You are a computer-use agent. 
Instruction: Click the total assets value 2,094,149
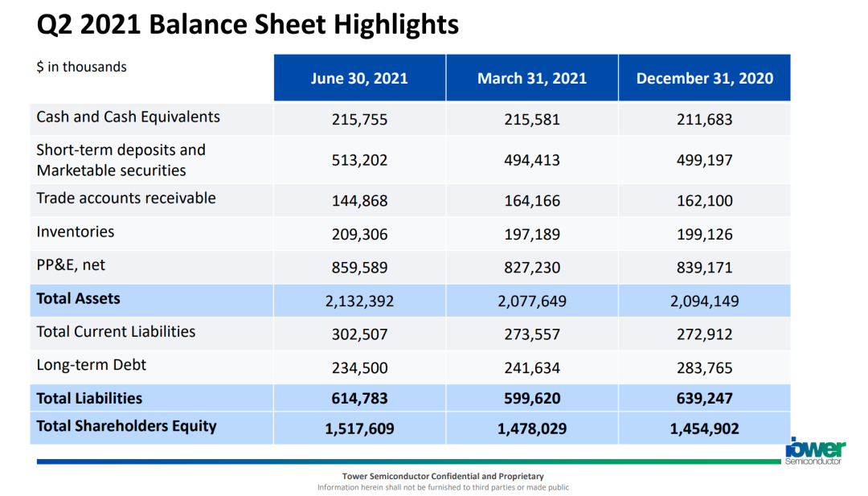(705, 301)
